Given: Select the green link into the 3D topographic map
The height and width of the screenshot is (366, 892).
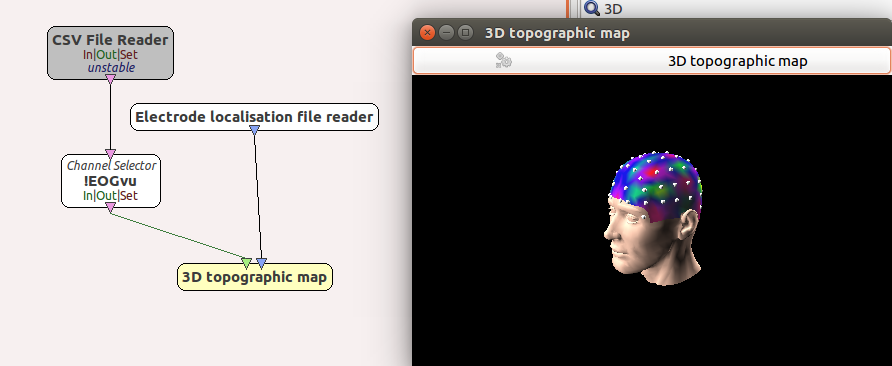Looking at the screenshot, I should click(178, 236).
